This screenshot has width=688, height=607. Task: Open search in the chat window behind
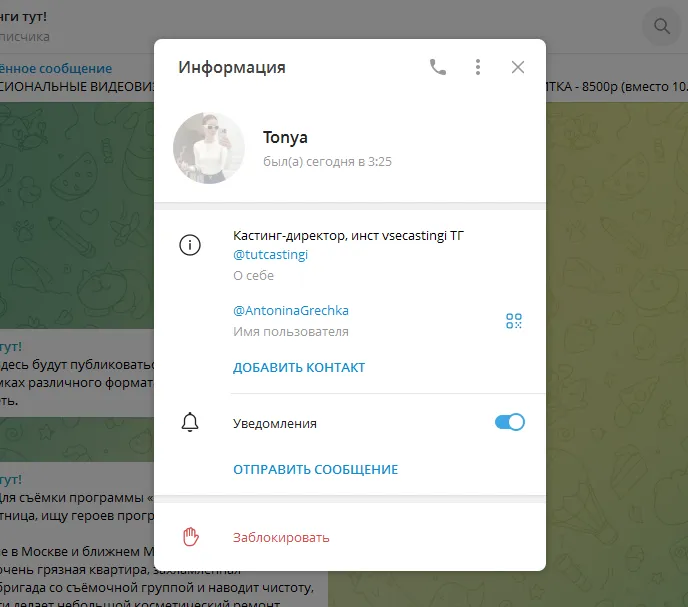click(x=661, y=26)
